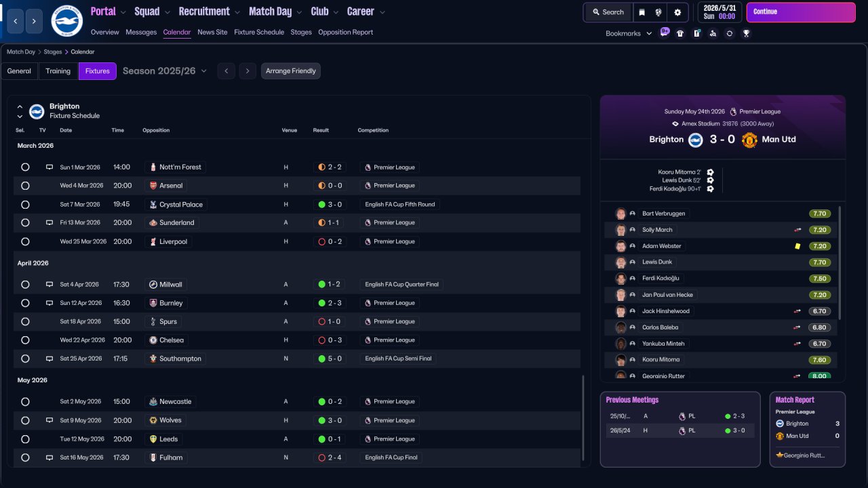Open the Search box
Image resolution: width=868 pixels, height=488 pixels.
point(608,12)
